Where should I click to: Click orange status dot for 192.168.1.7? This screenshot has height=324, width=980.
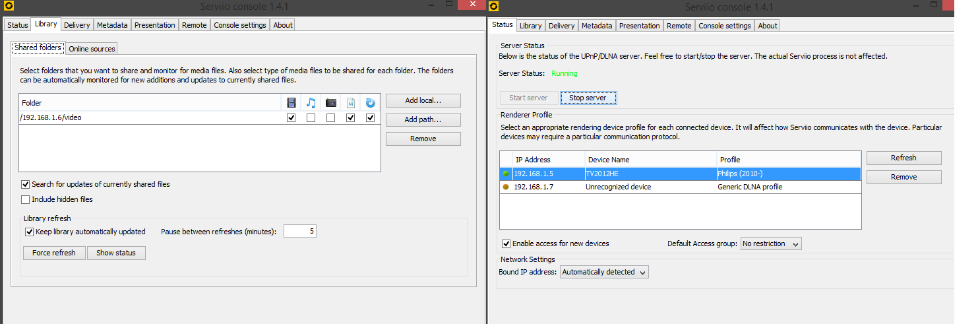pyautogui.click(x=506, y=187)
